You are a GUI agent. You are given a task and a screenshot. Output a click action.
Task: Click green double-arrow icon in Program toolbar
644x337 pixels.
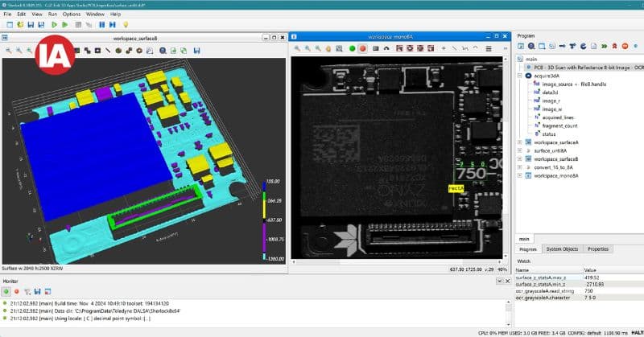[x=605, y=46]
